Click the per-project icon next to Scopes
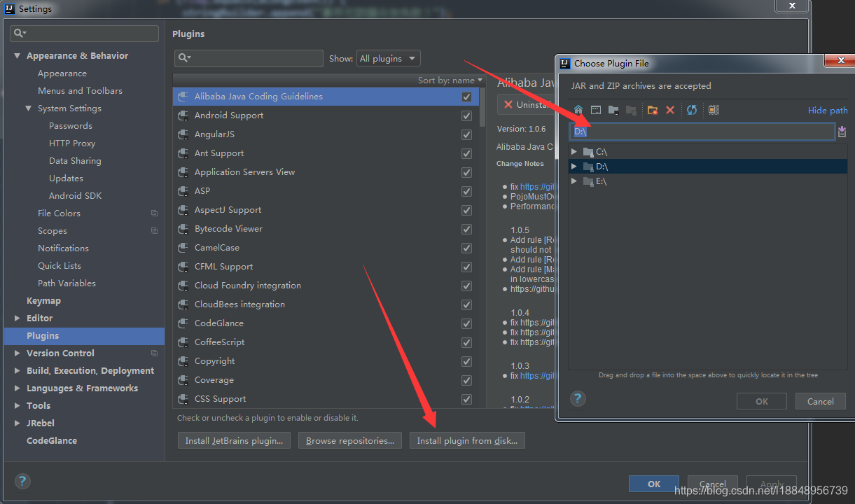This screenshot has height=504, width=855. point(154,231)
